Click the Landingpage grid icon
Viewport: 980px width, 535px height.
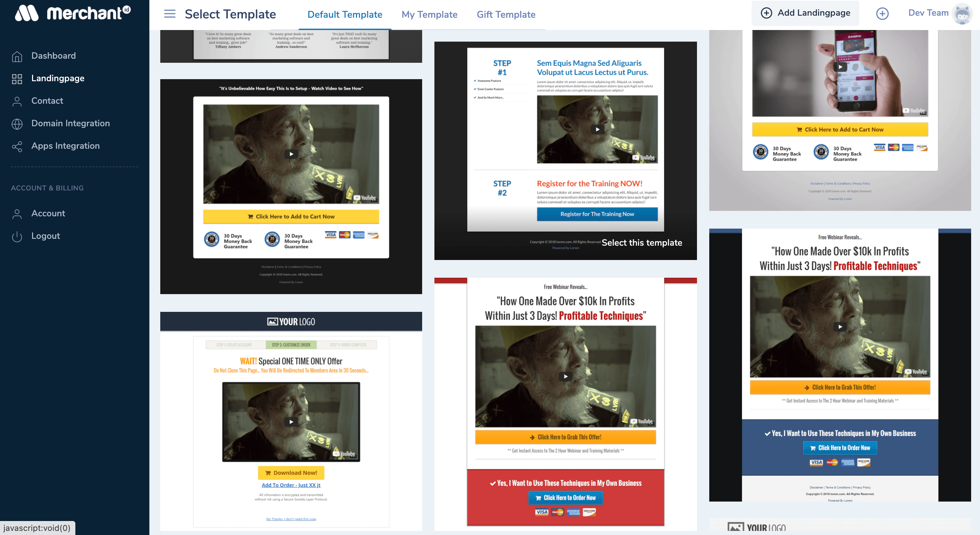point(17,78)
